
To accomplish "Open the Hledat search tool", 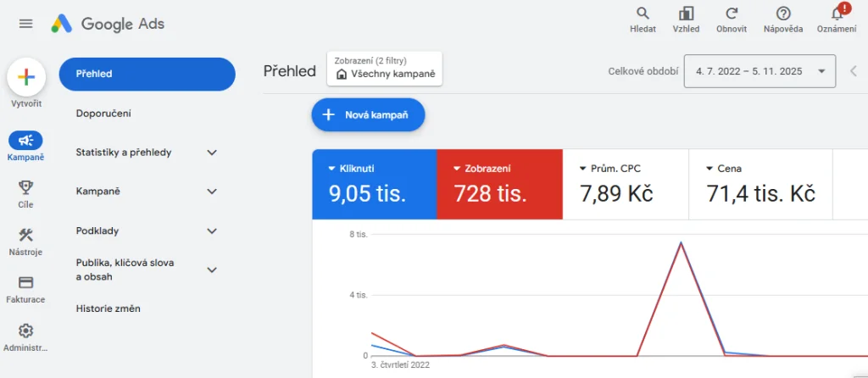I will click(x=643, y=20).
